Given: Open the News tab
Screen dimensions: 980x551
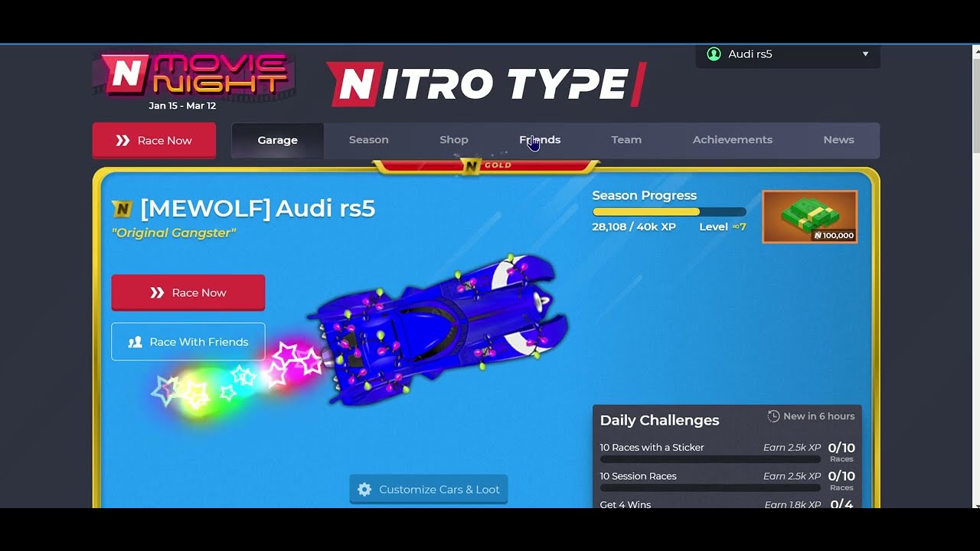Looking at the screenshot, I should coord(838,140).
